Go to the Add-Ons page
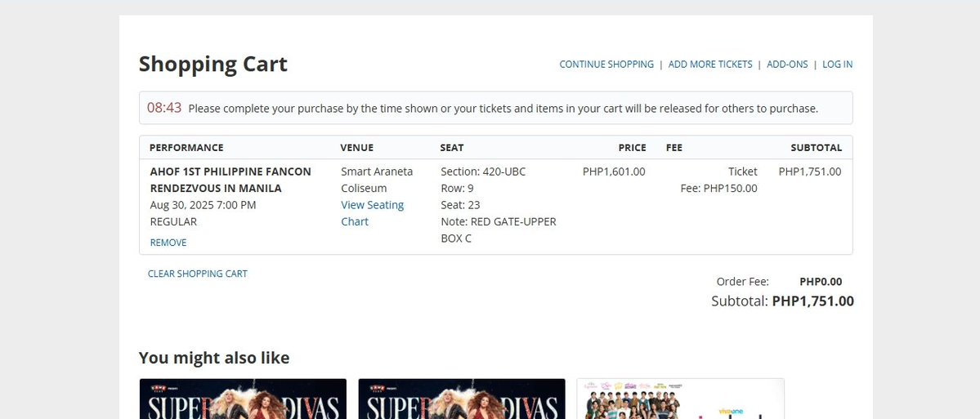 click(x=787, y=65)
